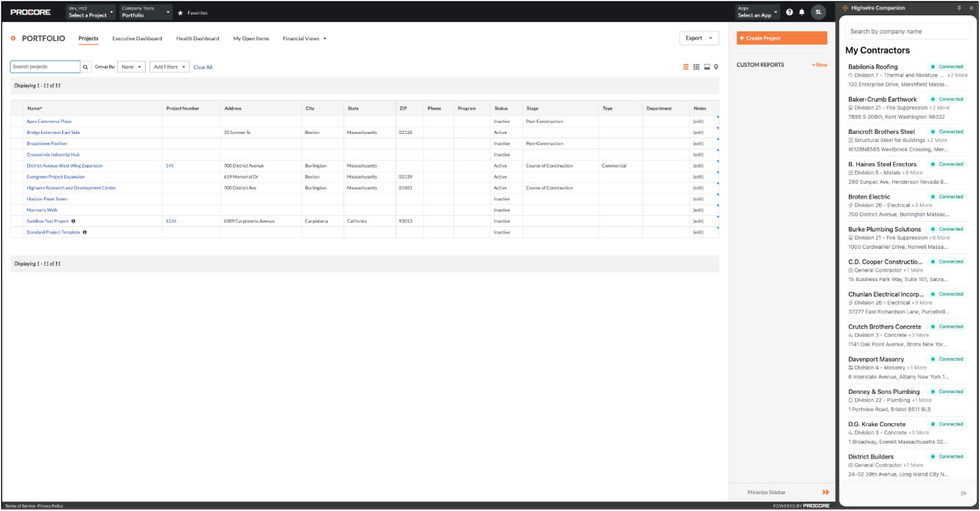Open the Select a Project dropdown
980x511 pixels.
(x=91, y=12)
